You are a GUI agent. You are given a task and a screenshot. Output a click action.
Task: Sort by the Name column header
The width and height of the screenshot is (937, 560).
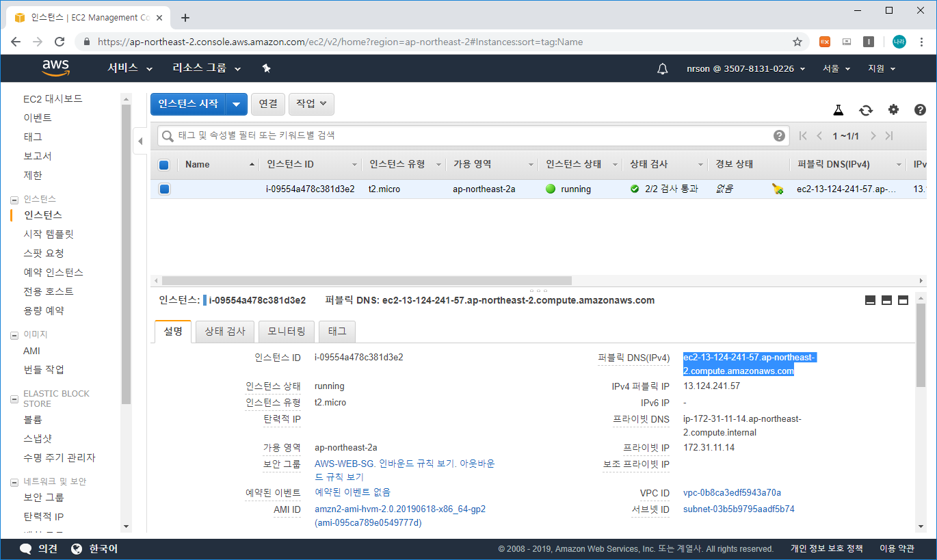(219, 165)
